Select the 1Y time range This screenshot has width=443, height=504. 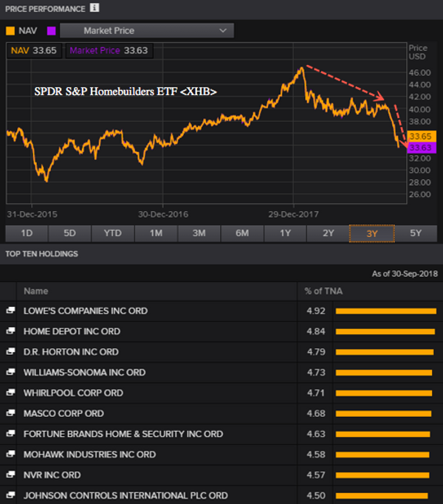pyautogui.click(x=285, y=233)
